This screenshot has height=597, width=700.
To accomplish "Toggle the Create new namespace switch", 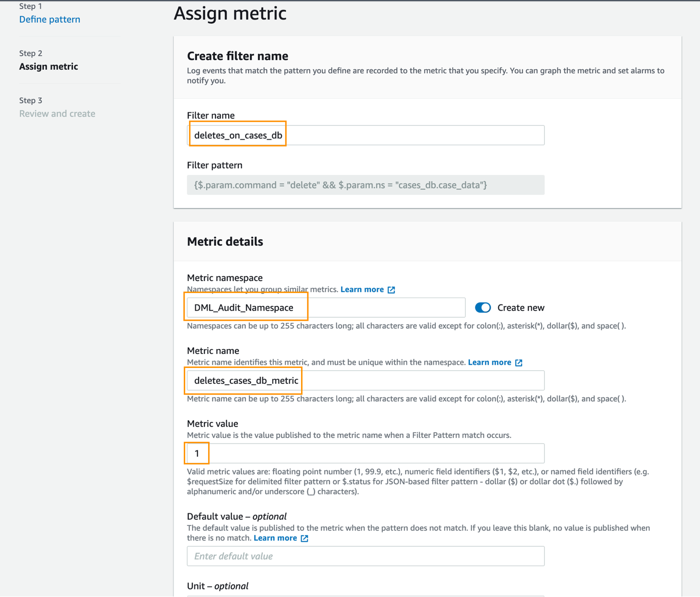I will 483,307.
